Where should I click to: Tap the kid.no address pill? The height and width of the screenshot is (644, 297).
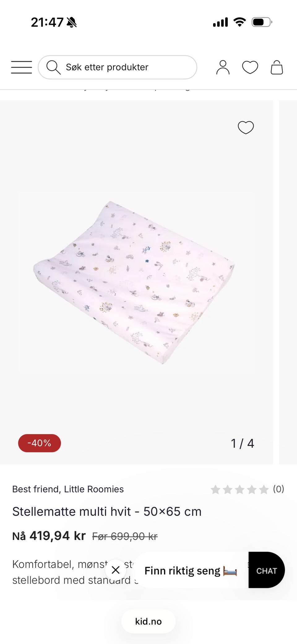[148, 621]
